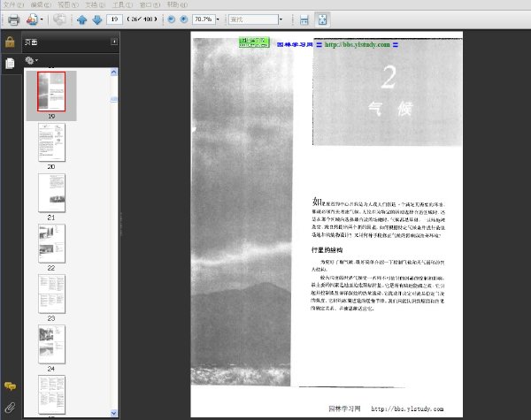Click the create PDF online icon
Image resolution: width=531 pixels, height=420 pixels.
click(32, 19)
